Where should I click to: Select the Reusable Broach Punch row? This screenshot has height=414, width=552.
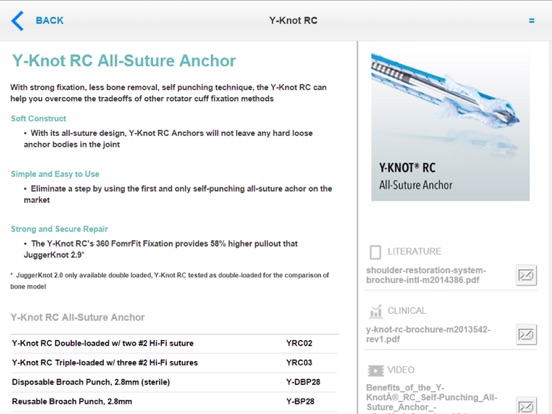click(174, 401)
